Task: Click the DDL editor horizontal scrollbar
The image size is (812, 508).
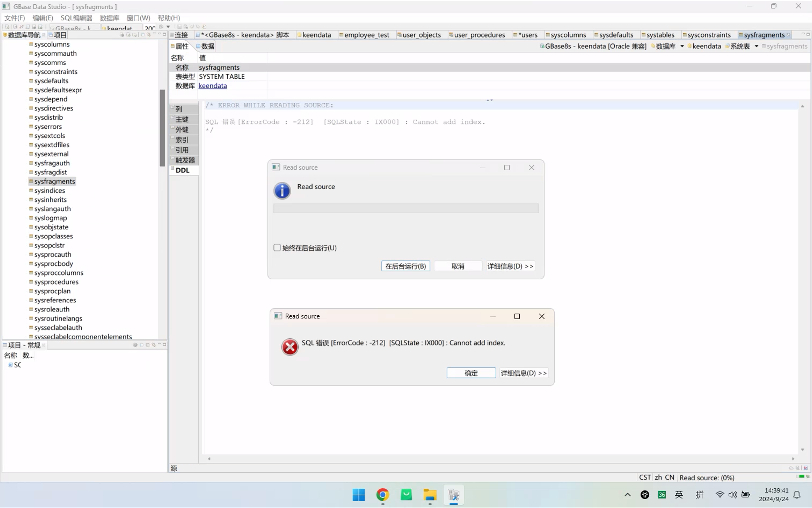Action: 501,459
